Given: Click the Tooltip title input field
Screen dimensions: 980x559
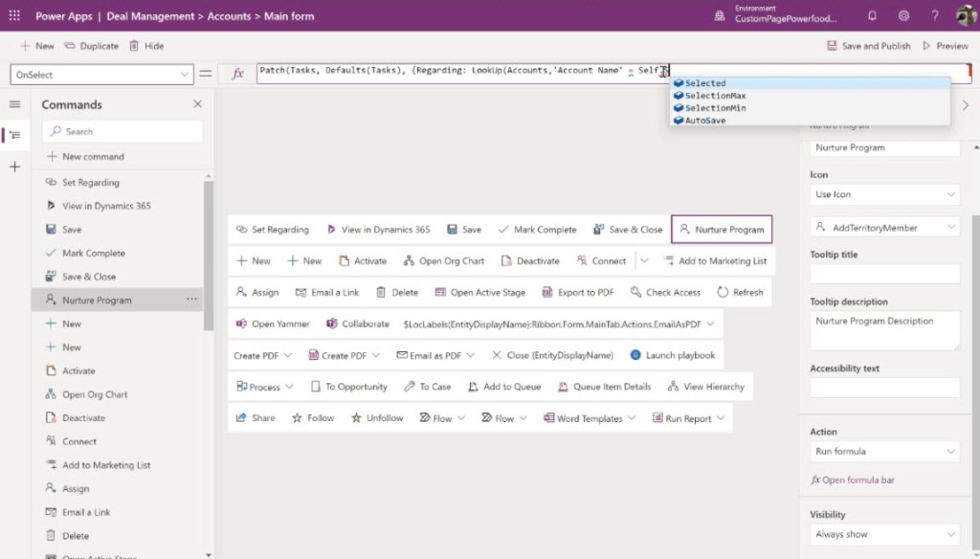Looking at the screenshot, I should coord(884,275).
